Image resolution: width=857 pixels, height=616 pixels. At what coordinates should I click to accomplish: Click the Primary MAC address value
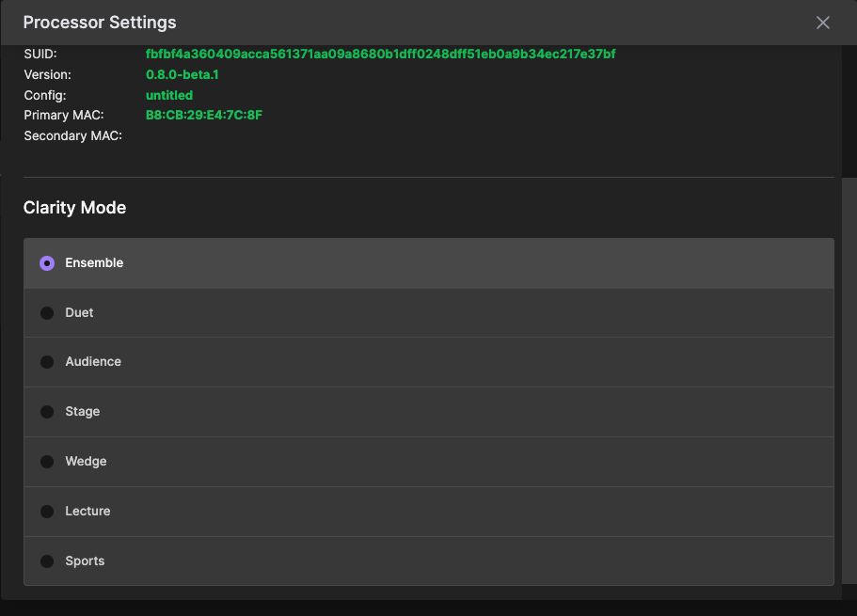click(204, 116)
